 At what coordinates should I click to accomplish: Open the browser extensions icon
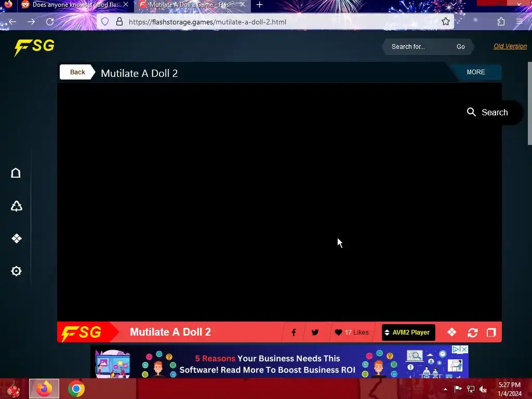[x=501, y=22]
